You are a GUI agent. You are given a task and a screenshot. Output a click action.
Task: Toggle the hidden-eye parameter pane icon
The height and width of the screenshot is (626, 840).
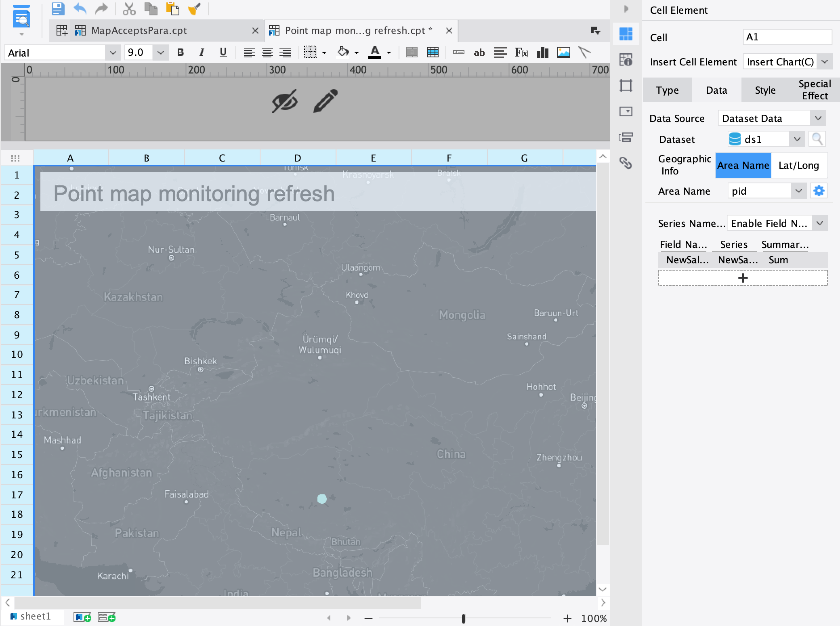tap(285, 101)
